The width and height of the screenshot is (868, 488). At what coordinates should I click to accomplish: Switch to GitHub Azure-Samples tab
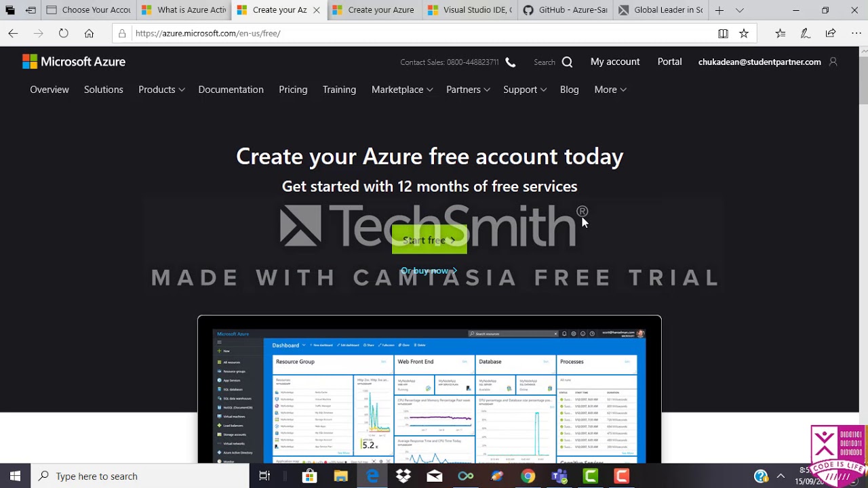tap(564, 10)
